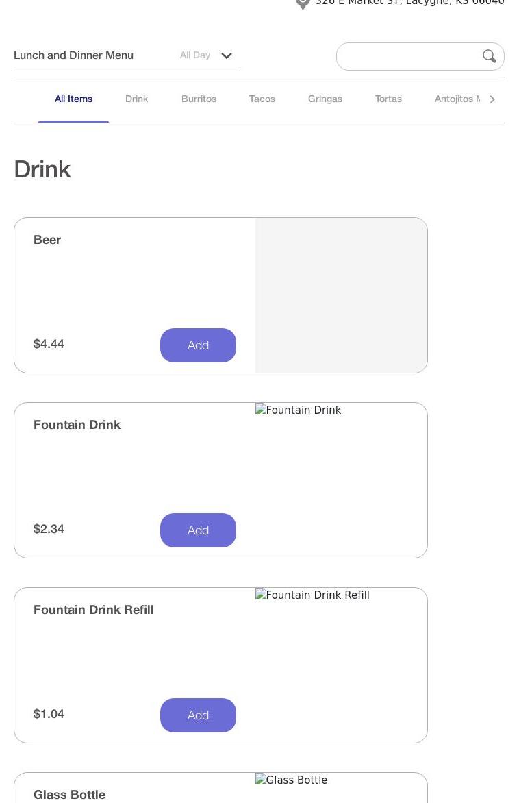The image size is (532, 803).
Task: Switch to the Tortas tab
Action: (x=388, y=99)
